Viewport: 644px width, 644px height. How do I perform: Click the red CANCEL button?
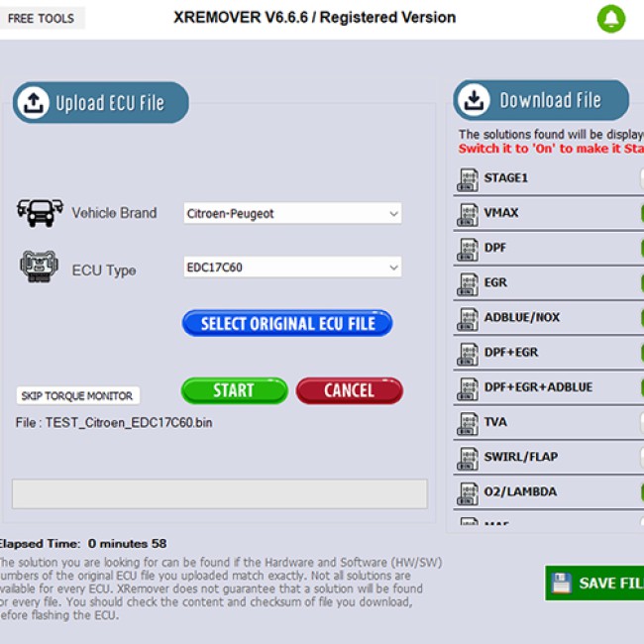pyautogui.click(x=349, y=390)
